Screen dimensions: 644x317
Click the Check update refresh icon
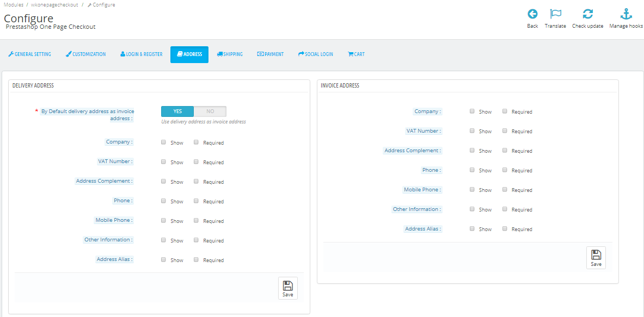coord(588,14)
